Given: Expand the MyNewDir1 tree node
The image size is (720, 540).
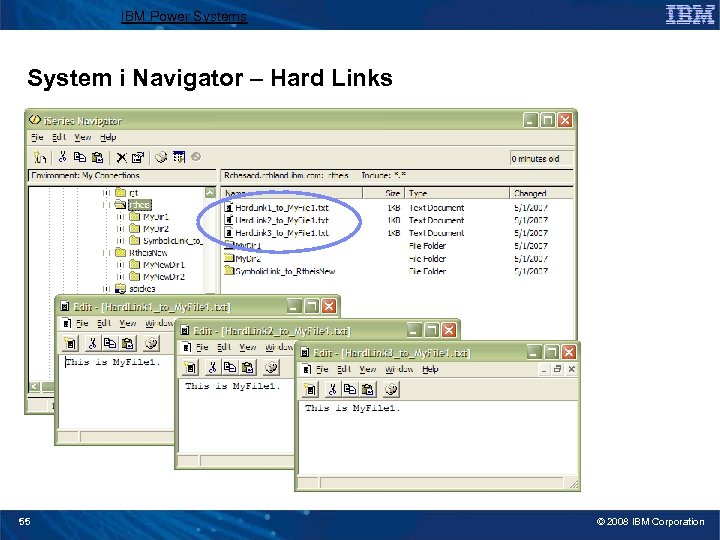Looking at the screenshot, I should 120,264.
